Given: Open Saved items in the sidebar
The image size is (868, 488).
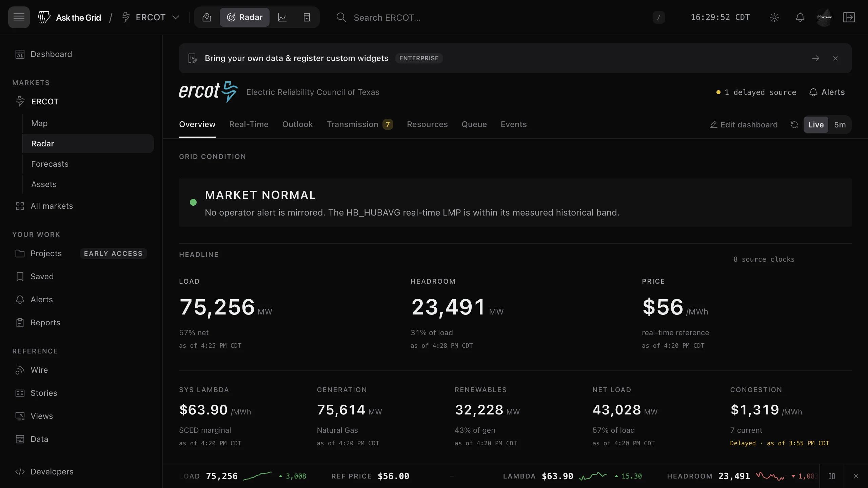Looking at the screenshot, I should (x=81, y=277).
